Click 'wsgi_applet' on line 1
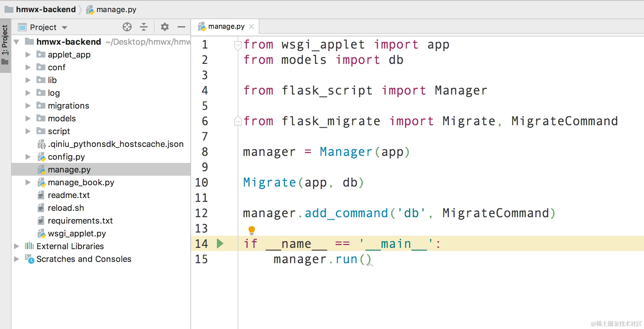 [x=323, y=45]
